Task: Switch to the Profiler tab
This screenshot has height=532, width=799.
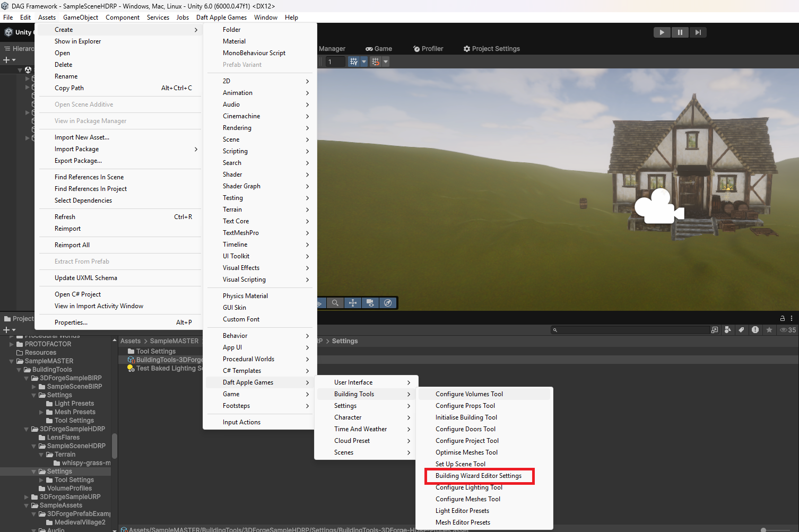Action: click(x=428, y=48)
